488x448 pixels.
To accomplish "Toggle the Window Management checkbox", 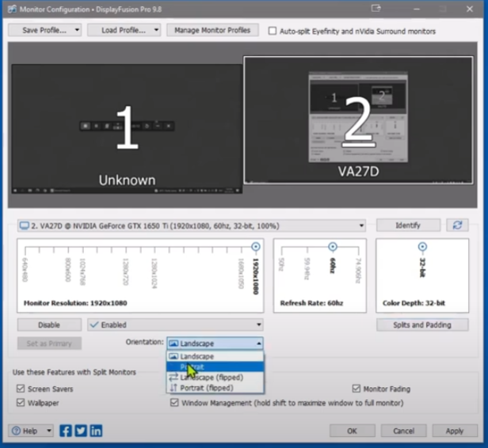I will pyautogui.click(x=174, y=403).
